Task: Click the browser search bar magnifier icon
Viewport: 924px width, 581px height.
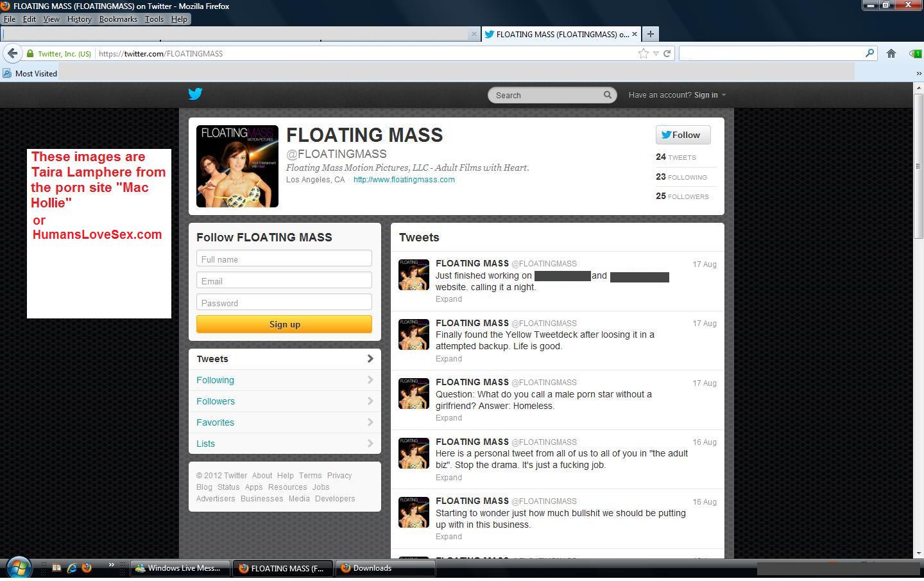Action: tap(869, 53)
